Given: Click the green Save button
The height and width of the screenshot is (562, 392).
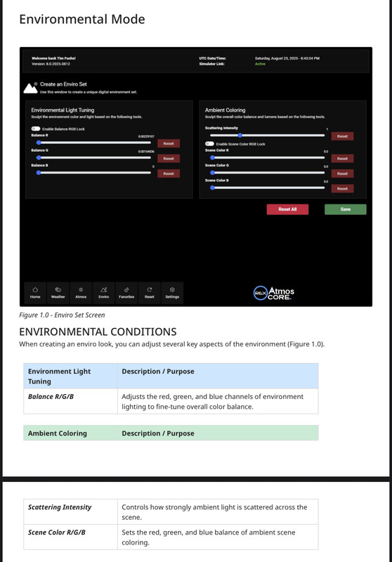Looking at the screenshot, I should [x=346, y=209].
